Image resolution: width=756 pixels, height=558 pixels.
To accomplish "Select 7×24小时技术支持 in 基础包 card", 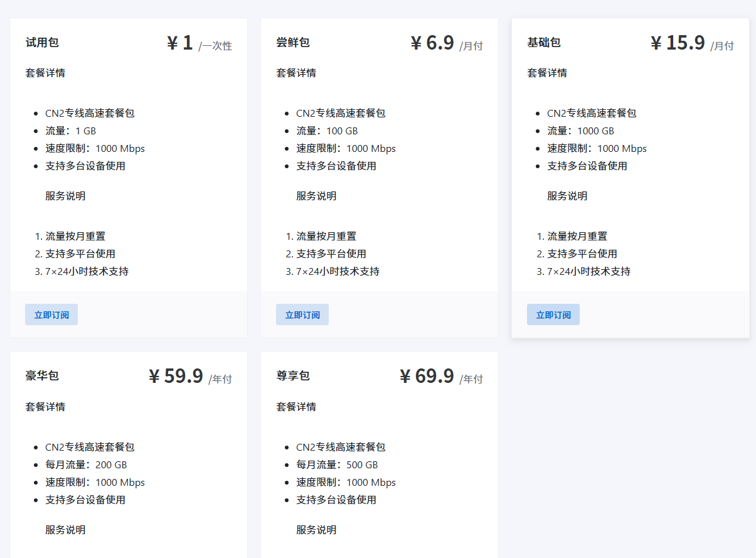I will (588, 272).
